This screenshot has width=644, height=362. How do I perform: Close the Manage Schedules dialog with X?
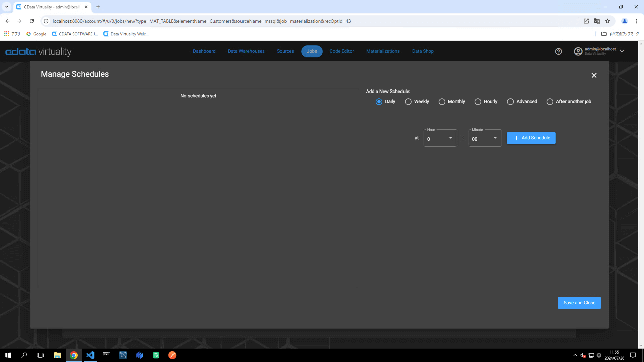click(x=594, y=75)
